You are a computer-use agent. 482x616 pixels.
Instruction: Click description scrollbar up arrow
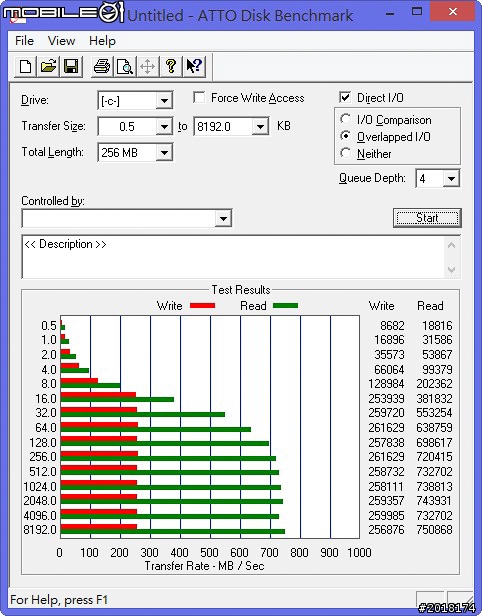451,246
